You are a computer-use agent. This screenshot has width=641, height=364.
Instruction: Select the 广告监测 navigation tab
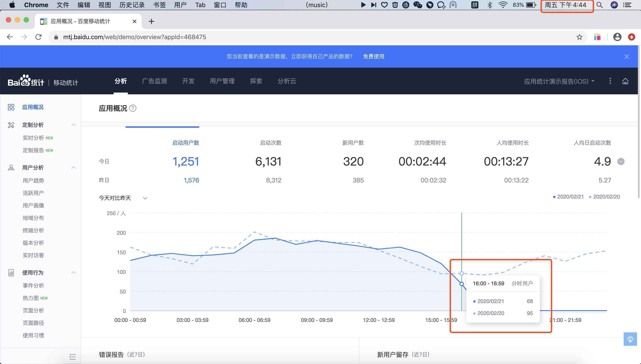tap(154, 81)
